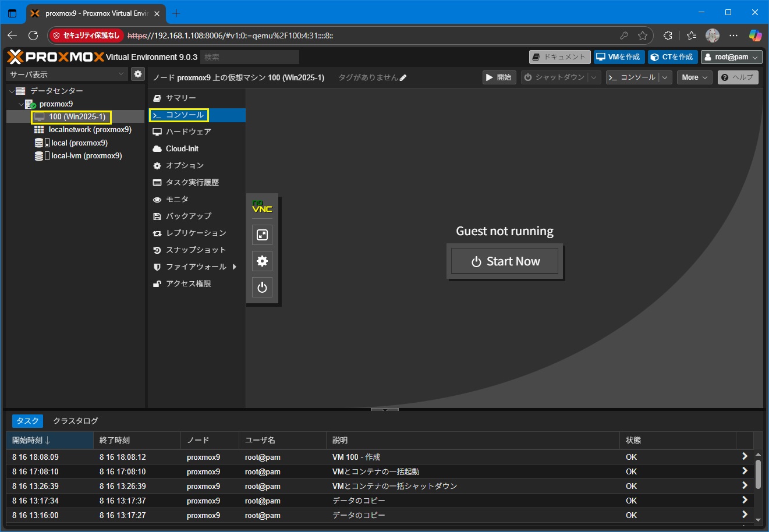Screen dimensions: 769x532
Task: Select local (proxmox9) storage
Action: tap(76, 143)
